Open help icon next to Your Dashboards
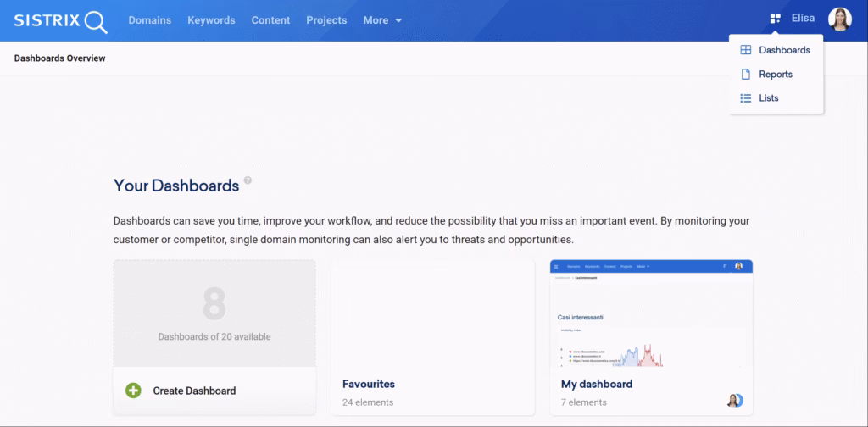The width and height of the screenshot is (868, 427). pyautogui.click(x=248, y=180)
